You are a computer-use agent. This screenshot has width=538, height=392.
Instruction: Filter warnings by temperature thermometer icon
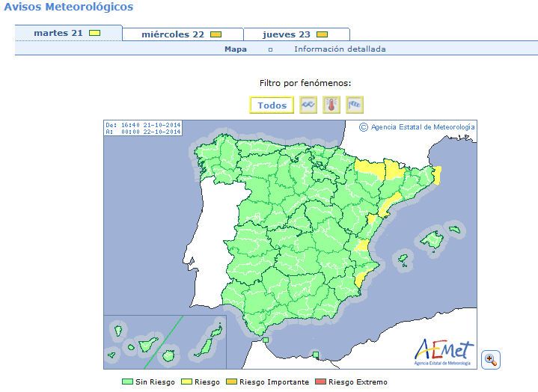[331, 105]
